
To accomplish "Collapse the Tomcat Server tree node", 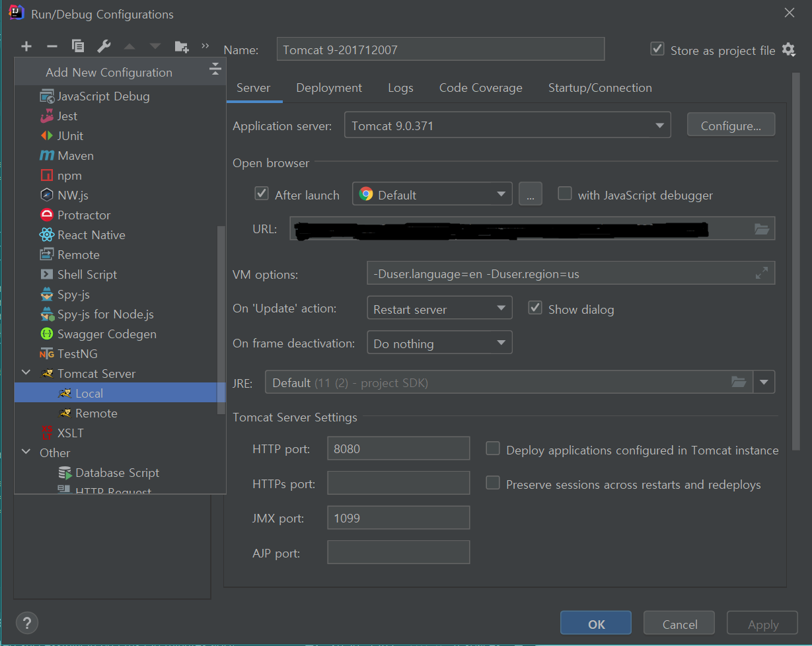I will [x=26, y=373].
